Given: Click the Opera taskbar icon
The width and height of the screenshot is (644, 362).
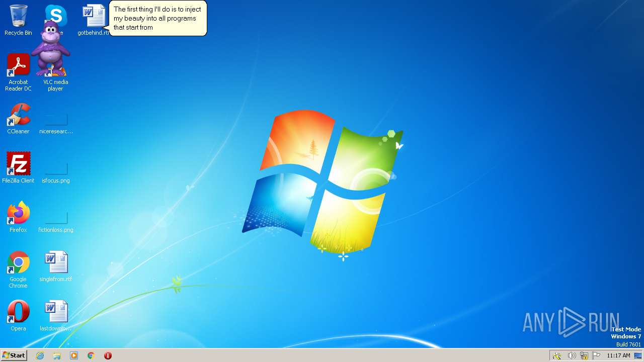Looking at the screenshot, I should 108,355.
